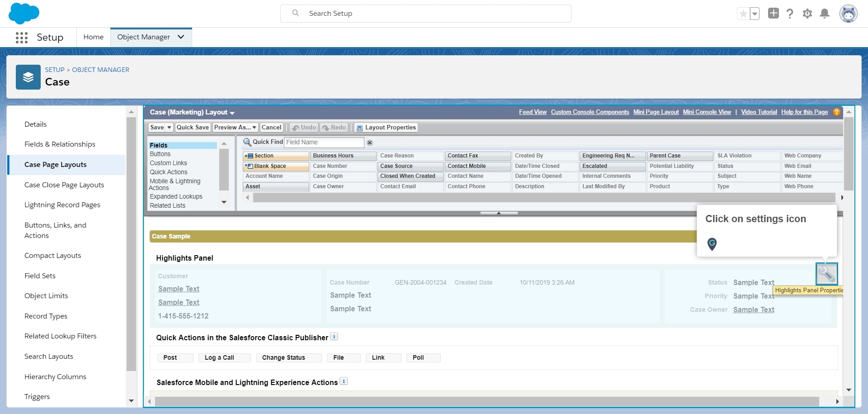This screenshot has height=414, width=868.
Task: Select Buttons in the palette category list
Action: pyautogui.click(x=160, y=154)
